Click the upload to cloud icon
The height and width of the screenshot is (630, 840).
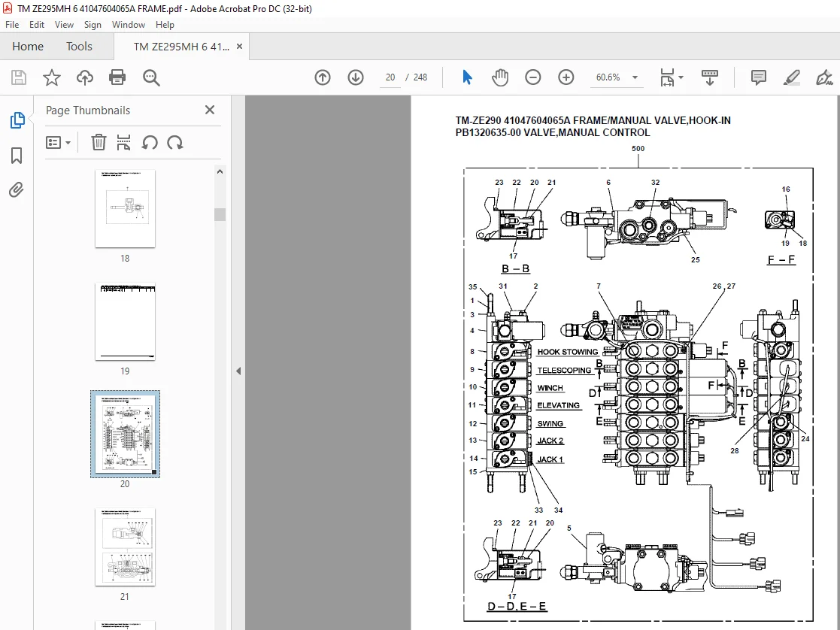(85, 77)
